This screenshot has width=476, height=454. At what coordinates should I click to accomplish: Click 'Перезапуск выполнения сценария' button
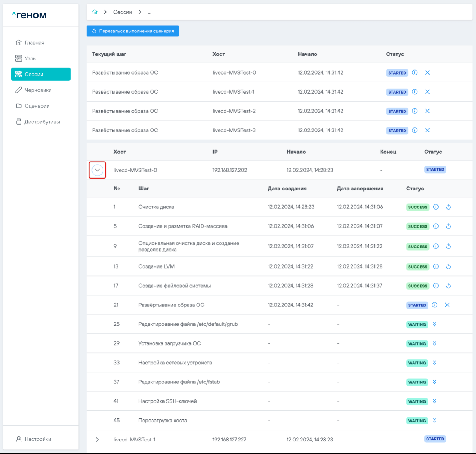(x=133, y=31)
